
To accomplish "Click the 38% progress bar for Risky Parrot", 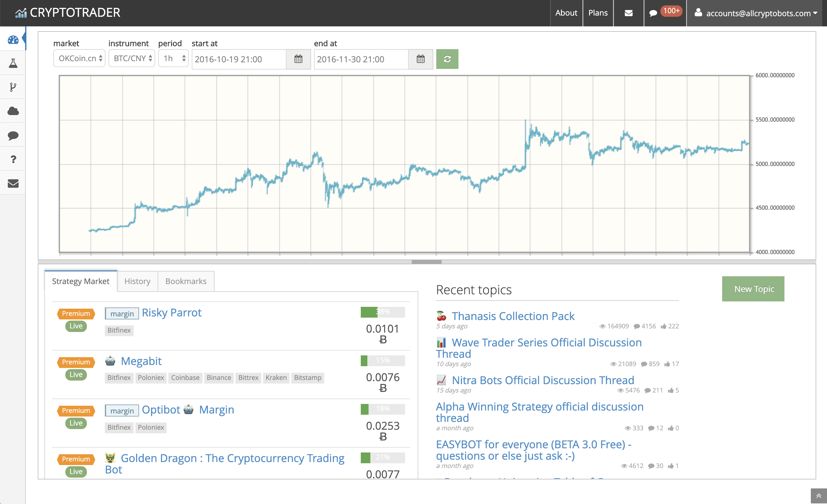I will (x=383, y=312).
